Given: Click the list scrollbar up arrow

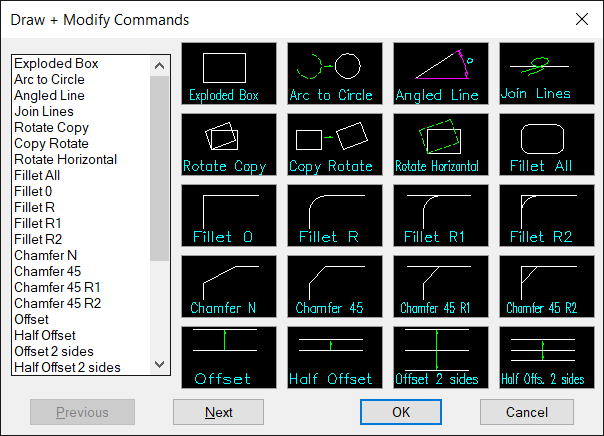Looking at the screenshot, I should pyautogui.click(x=159, y=66).
